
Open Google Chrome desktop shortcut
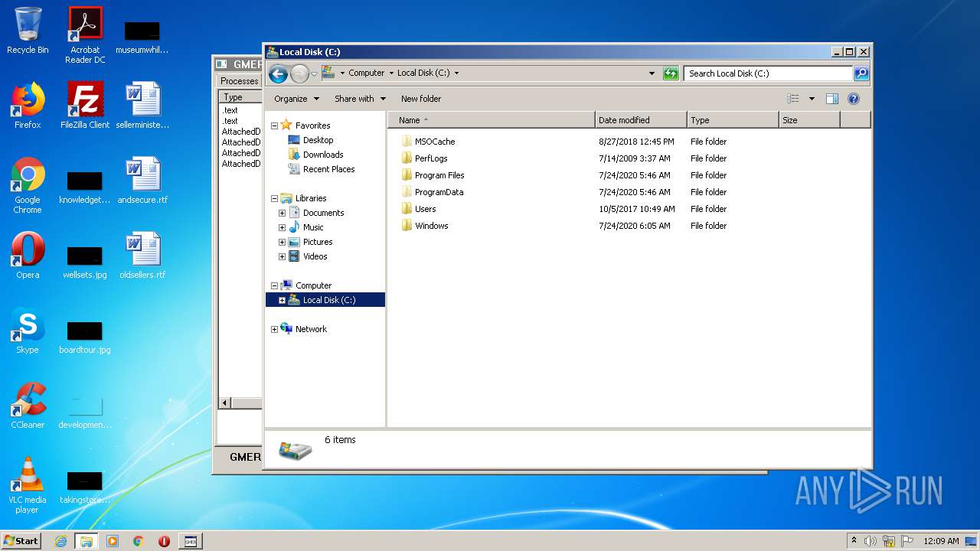tap(28, 185)
